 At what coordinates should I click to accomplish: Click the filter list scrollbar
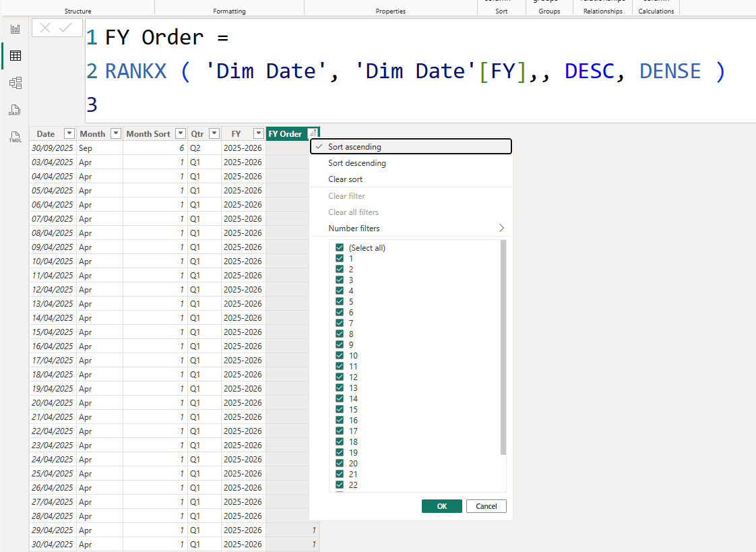(503, 347)
